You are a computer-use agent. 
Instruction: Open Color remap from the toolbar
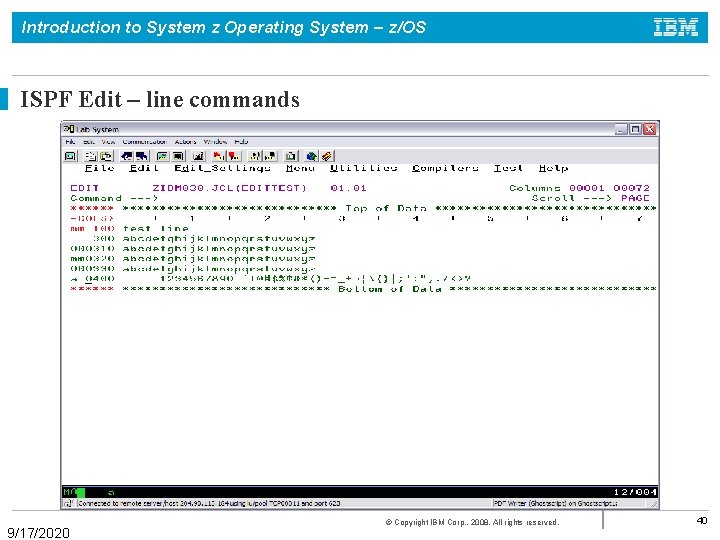click(178, 156)
